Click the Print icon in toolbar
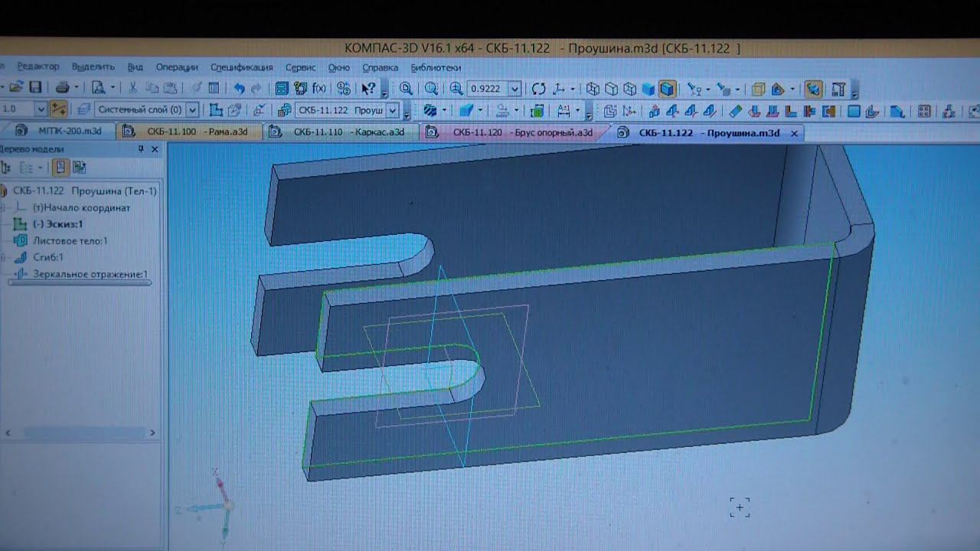980x551 pixels. tap(63, 88)
